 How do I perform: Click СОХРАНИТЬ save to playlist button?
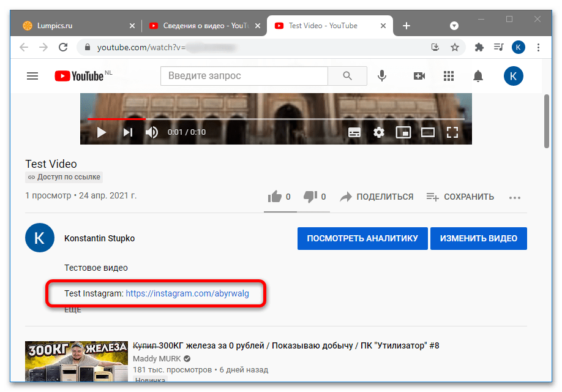point(460,197)
